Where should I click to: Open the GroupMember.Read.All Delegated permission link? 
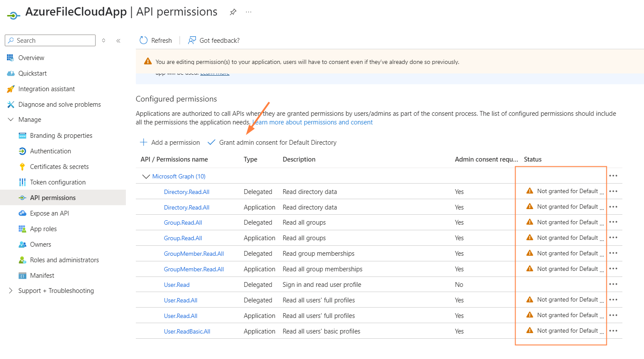point(194,254)
